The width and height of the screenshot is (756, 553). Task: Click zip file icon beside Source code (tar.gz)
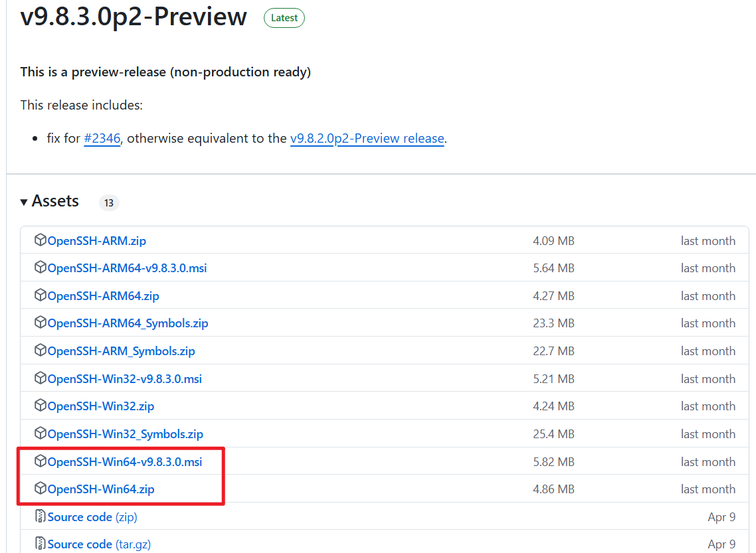click(x=41, y=543)
